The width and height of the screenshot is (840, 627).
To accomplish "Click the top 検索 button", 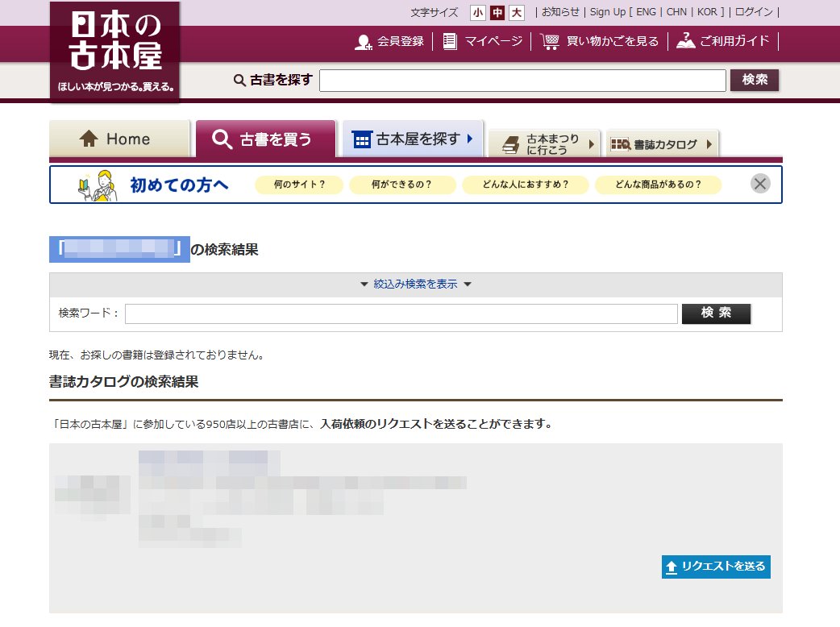I will [755, 80].
